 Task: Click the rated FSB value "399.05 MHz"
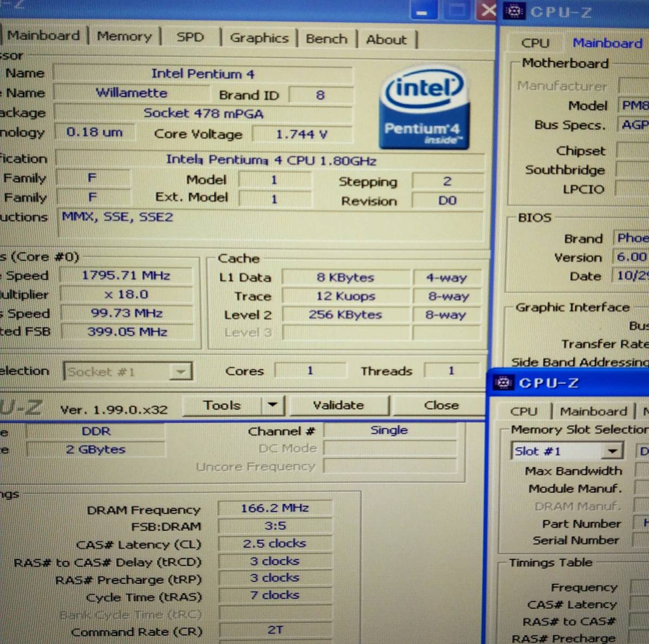pyautogui.click(x=127, y=332)
